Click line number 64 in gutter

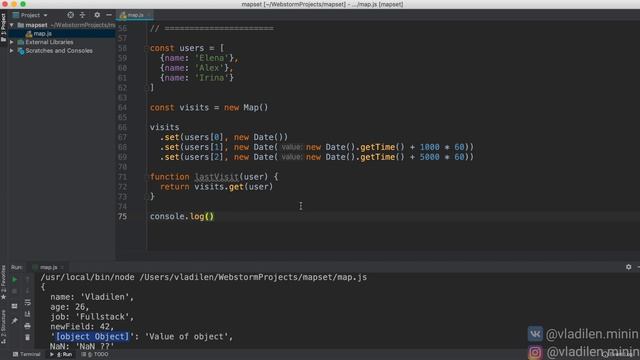click(x=122, y=108)
